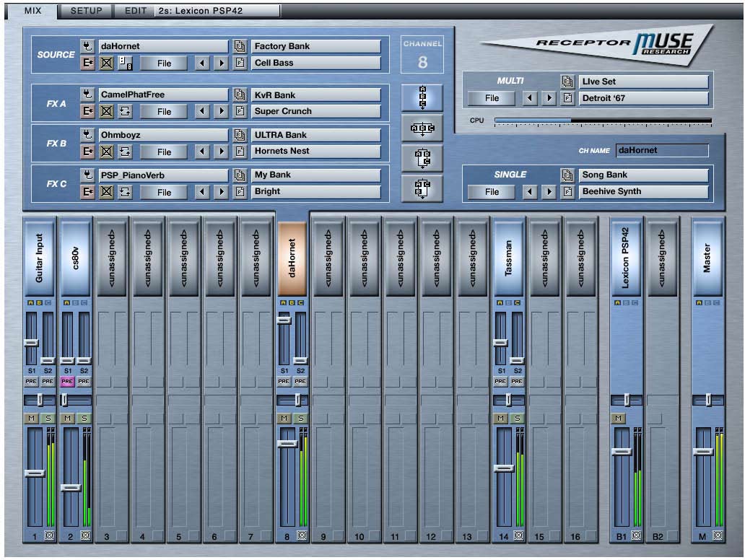Click the bank icon beside ULTRA Bank
This screenshot has height=560, width=745.
241,135
